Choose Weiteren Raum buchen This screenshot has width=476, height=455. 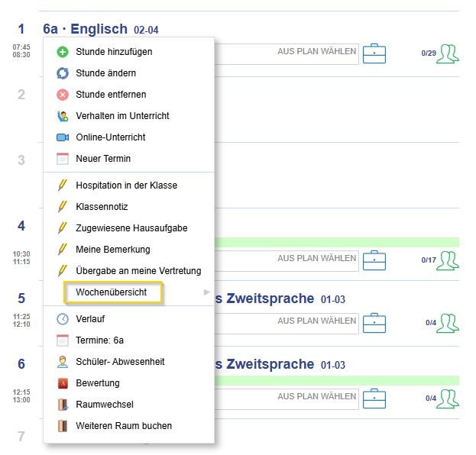click(x=124, y=426)
